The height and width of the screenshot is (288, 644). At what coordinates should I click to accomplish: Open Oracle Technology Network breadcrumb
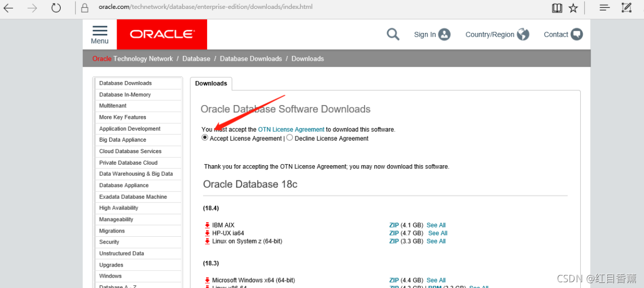133,59
